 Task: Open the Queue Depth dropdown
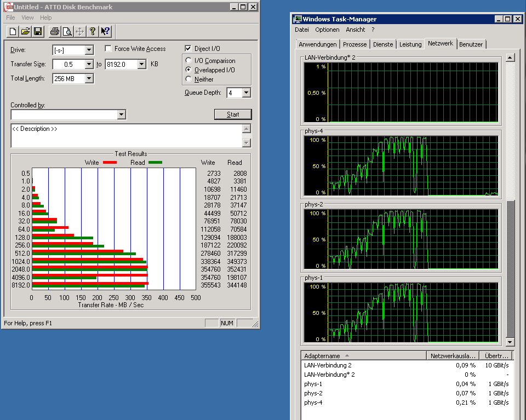(246, 93)
